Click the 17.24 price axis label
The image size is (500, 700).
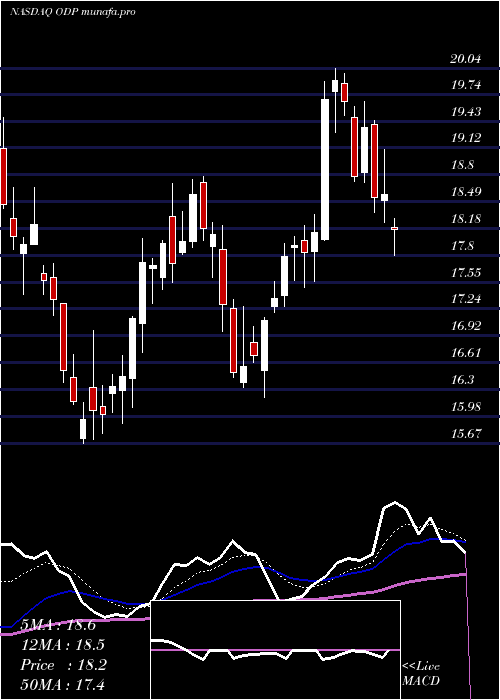[466, 299]
